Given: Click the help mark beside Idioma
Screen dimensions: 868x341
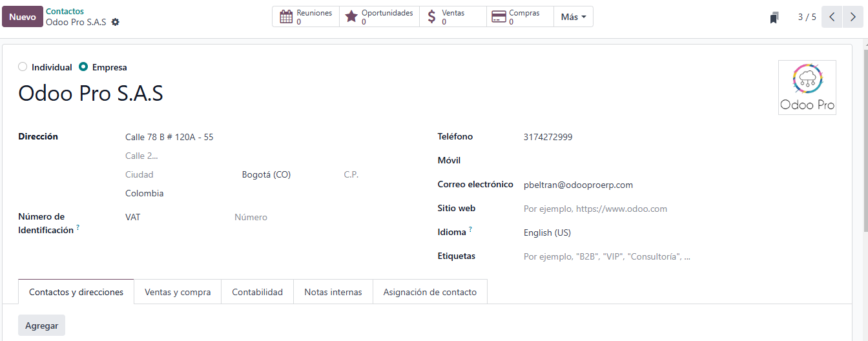Looking at the screenshot, I should pyautogui.click(x=470, y=229).
